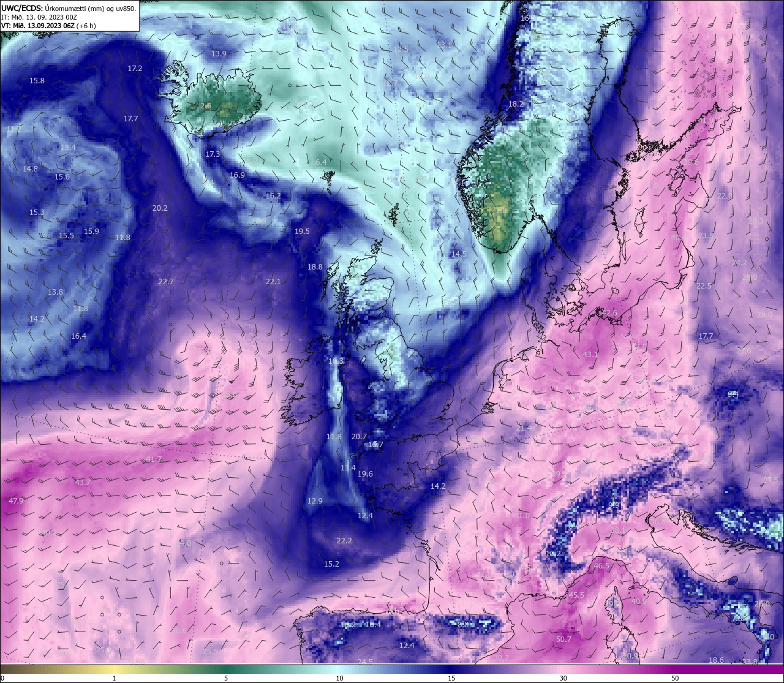Click the value 14.8 on the map
This screenshot has height=683, width=784.
[x=30, y=169]
